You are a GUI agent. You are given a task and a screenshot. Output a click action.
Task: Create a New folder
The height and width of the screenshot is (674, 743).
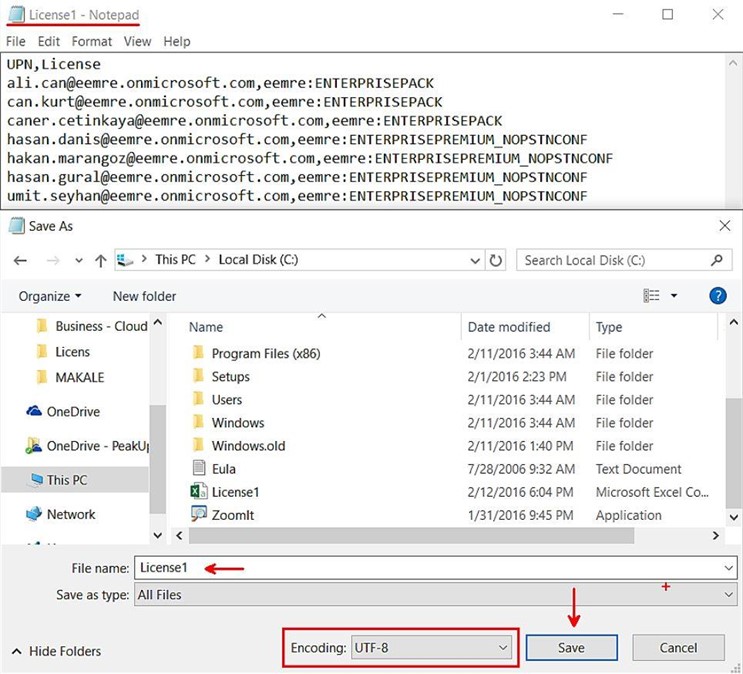tap(144, 296)
